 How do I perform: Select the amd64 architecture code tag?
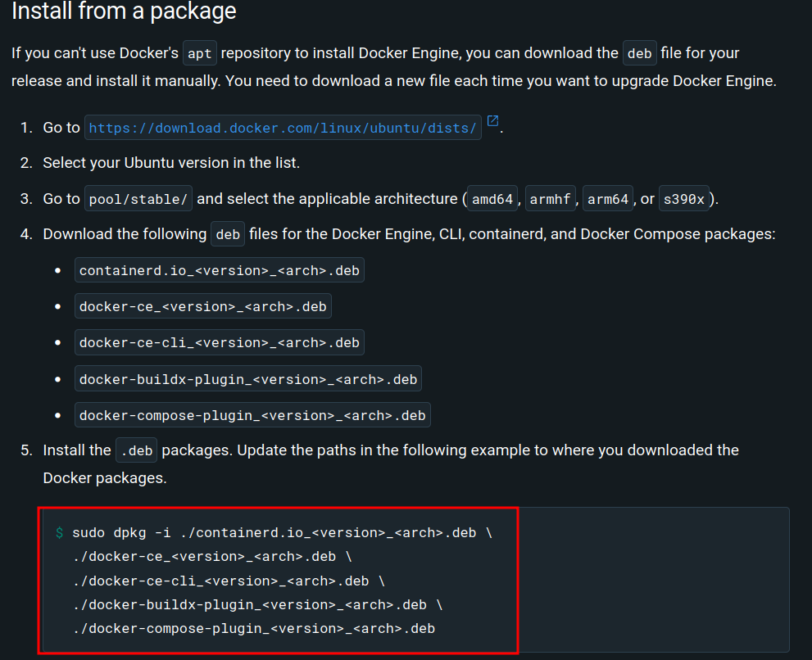(492, 199)
